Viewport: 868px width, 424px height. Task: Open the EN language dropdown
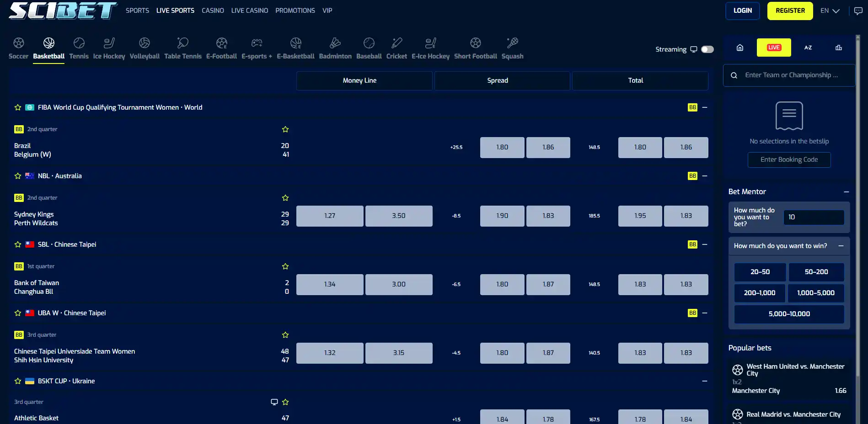click(x=830, y=11)
